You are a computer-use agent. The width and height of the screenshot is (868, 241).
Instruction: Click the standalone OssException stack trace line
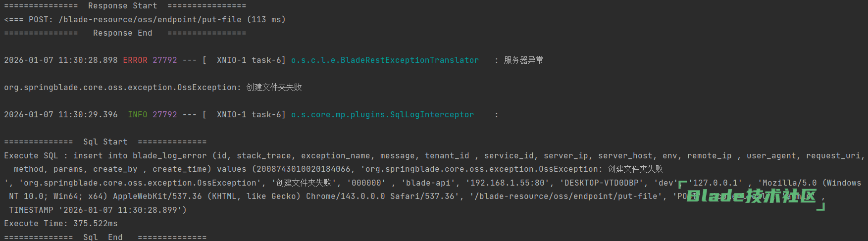point(153,88)
